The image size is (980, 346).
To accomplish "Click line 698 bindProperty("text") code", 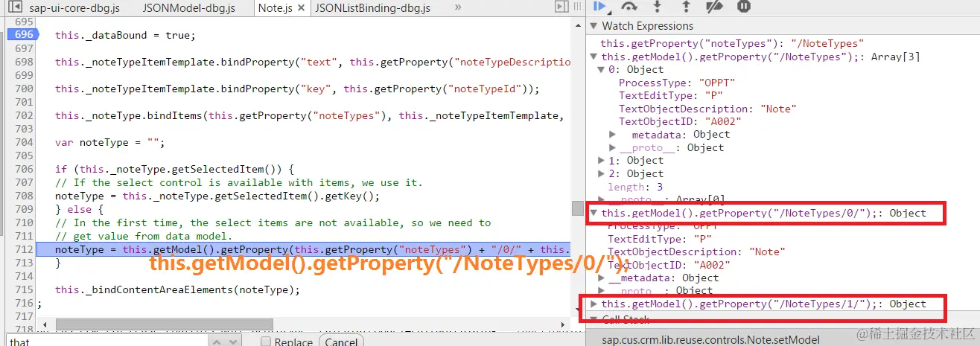I will click(313, 62).
